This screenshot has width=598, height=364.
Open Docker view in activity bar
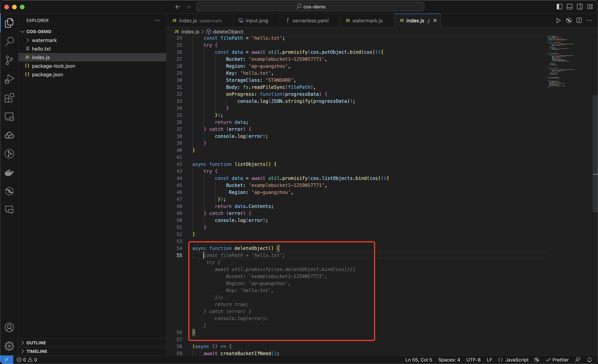pos(9,172)
